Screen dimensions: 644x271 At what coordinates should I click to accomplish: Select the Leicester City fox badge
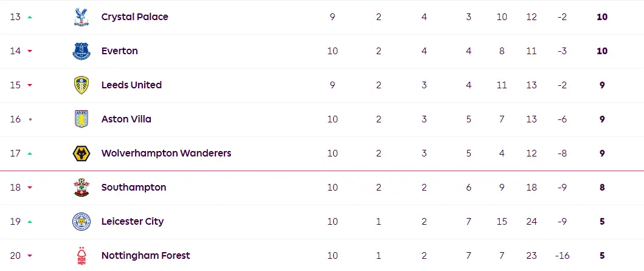pos(81,222)
